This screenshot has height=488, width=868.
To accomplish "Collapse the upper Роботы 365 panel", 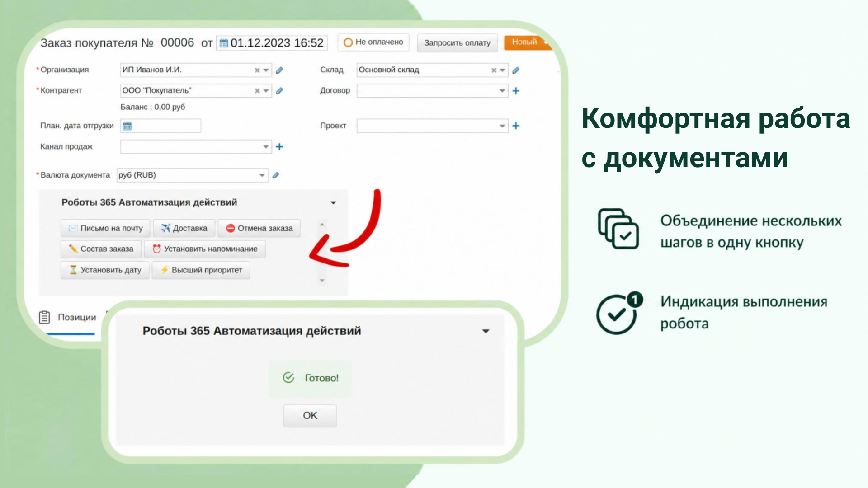I will [x=333, y=203].
